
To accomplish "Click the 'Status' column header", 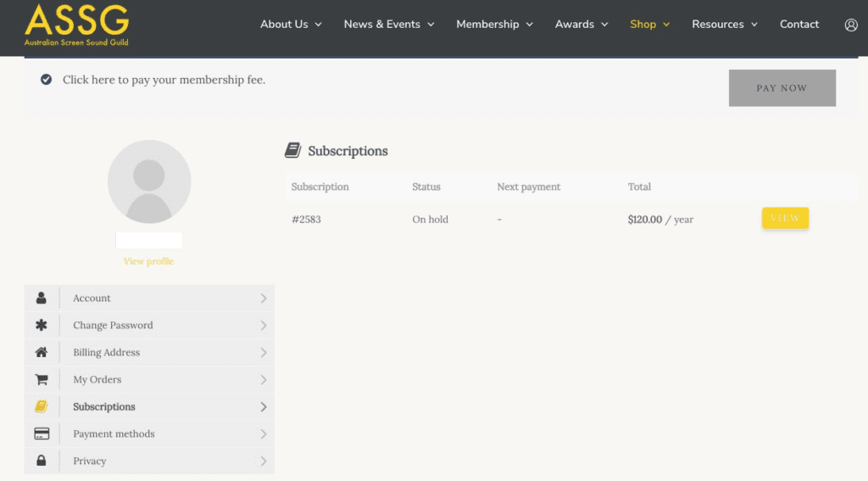I will 426,187.
